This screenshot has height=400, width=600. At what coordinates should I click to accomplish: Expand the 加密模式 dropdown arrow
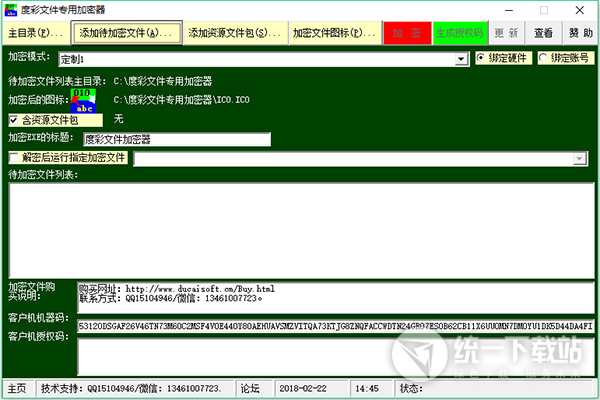point(461,60)
